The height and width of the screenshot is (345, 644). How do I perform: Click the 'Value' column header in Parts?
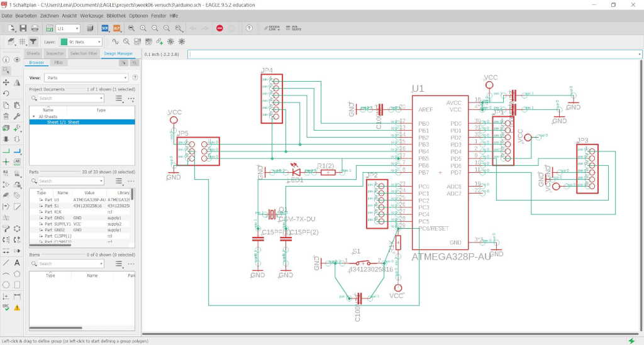(89, 192)
